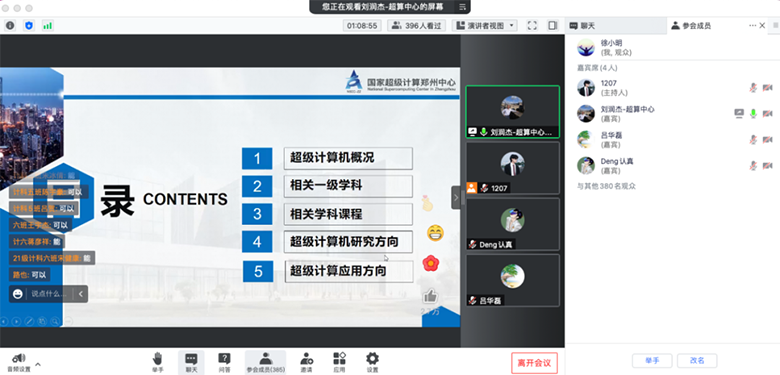The height and width of the screenshot is (375, 780).
Task: Click camera-off icon for 吕华磊
Action: (x=768, y=140)
